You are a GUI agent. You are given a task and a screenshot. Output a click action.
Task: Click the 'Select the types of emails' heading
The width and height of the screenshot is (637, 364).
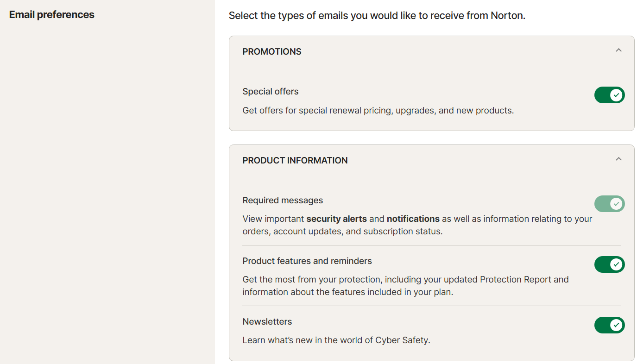[x=377, y=16]
